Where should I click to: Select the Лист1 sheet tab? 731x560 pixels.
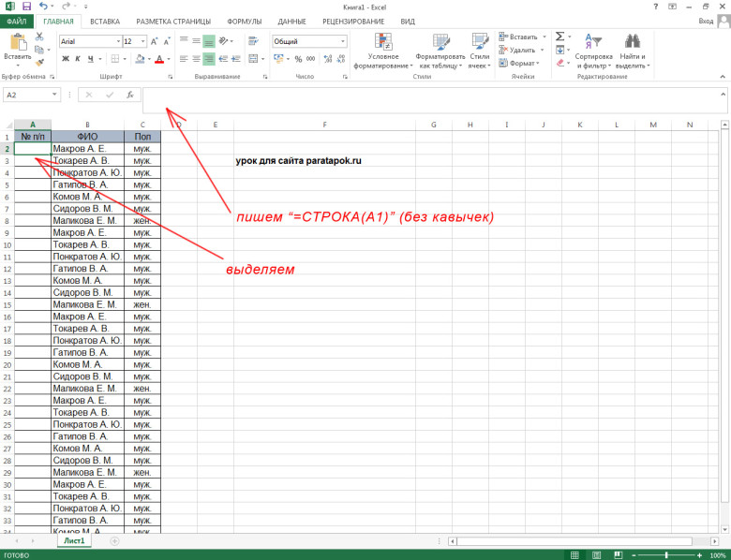(75, 541)
